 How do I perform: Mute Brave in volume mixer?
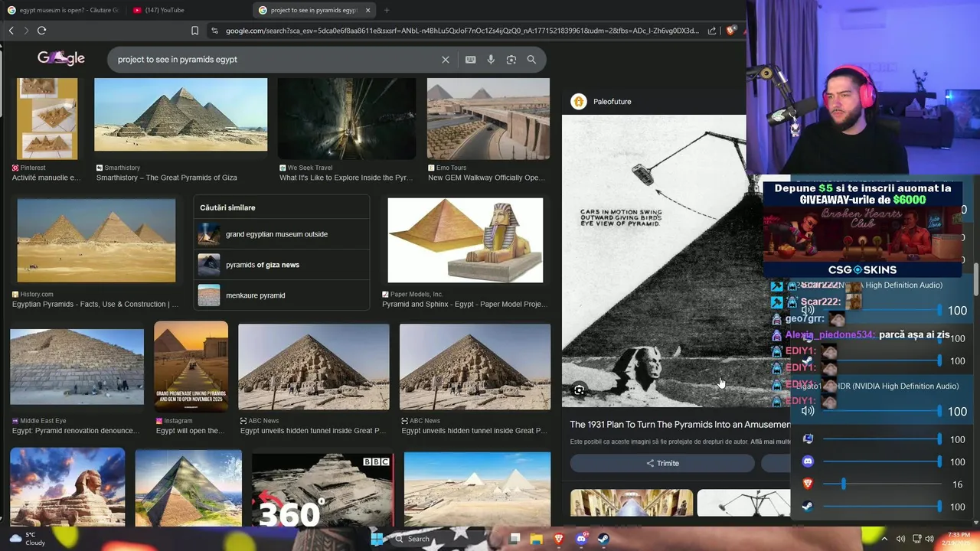coord(808,484)
